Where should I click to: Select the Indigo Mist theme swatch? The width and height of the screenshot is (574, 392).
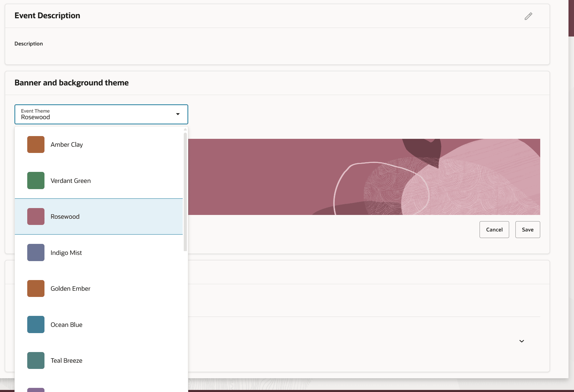36,252
